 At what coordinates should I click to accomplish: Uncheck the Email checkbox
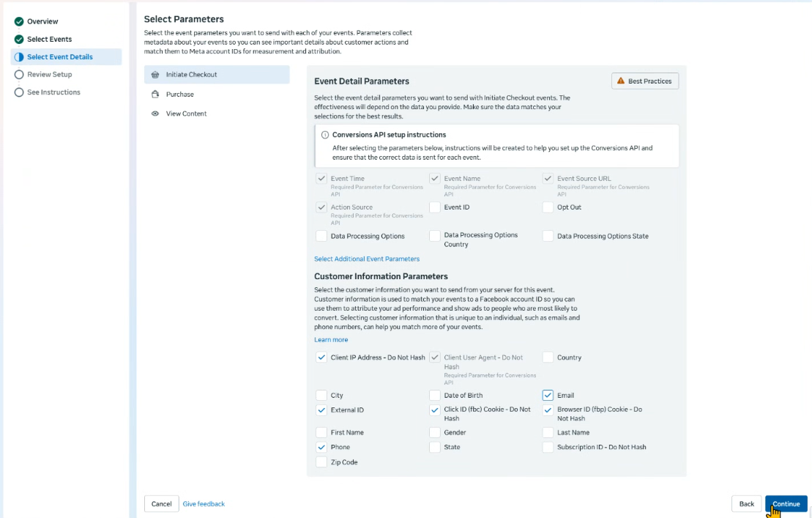tap(548, 395)
